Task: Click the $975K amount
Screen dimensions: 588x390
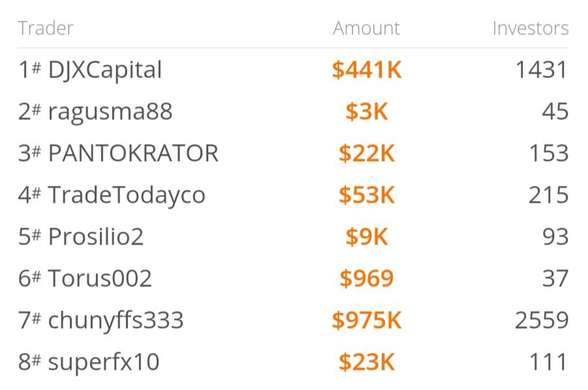Action: pyautogui.click(x=366, y=320)
